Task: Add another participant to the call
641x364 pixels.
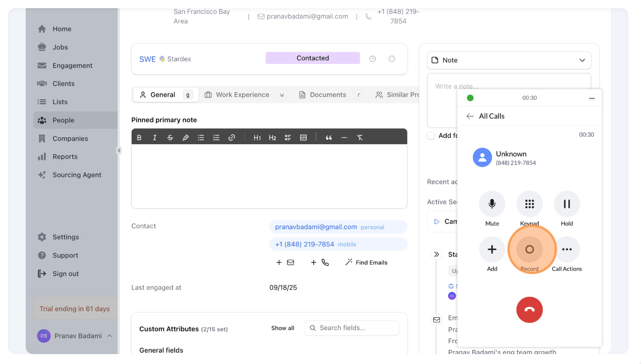Action: (492, 249)
